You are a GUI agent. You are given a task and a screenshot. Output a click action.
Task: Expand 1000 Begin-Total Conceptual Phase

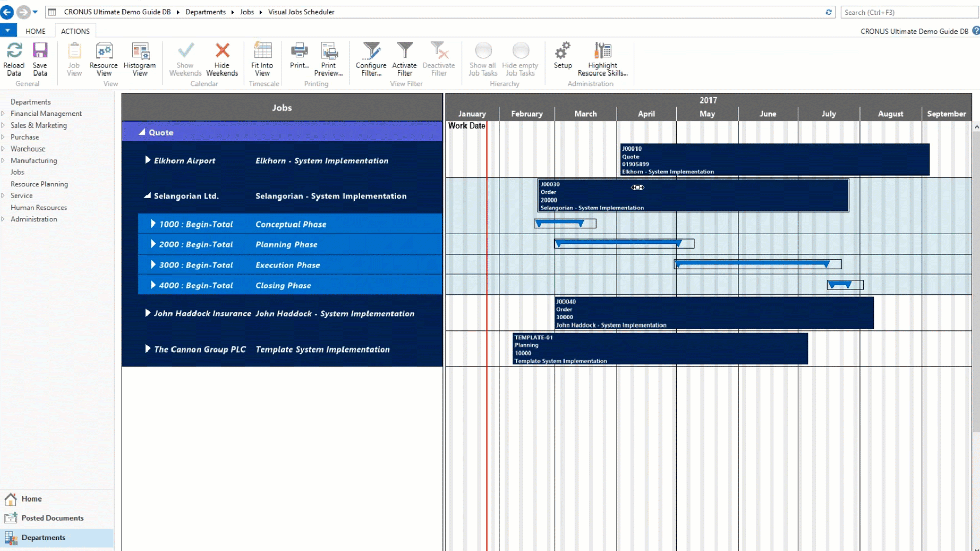[153, 223]
